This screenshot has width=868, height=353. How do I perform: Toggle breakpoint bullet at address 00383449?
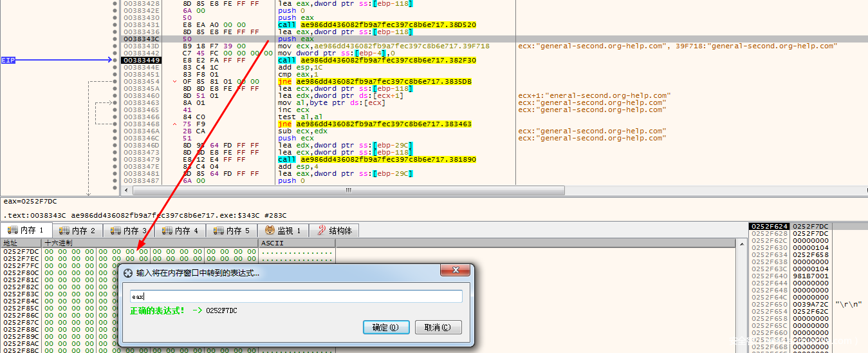(x=115, y=60)
